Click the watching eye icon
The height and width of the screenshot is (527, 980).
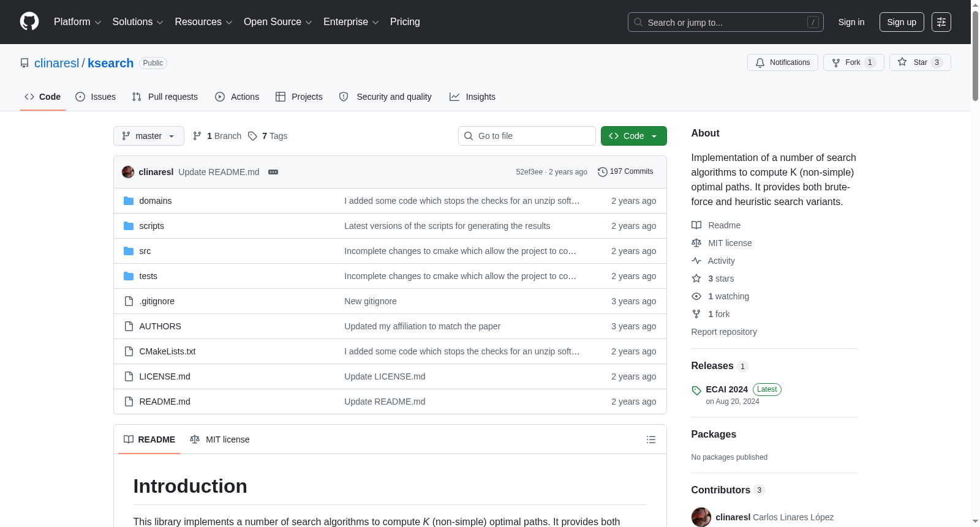(696, 296)
